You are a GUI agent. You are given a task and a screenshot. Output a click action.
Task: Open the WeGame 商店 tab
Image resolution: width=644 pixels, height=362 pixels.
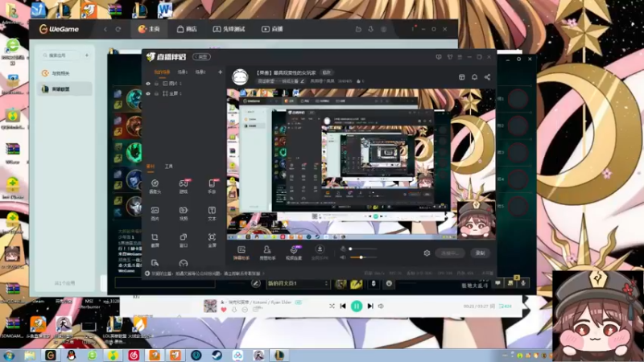point(187,29)
